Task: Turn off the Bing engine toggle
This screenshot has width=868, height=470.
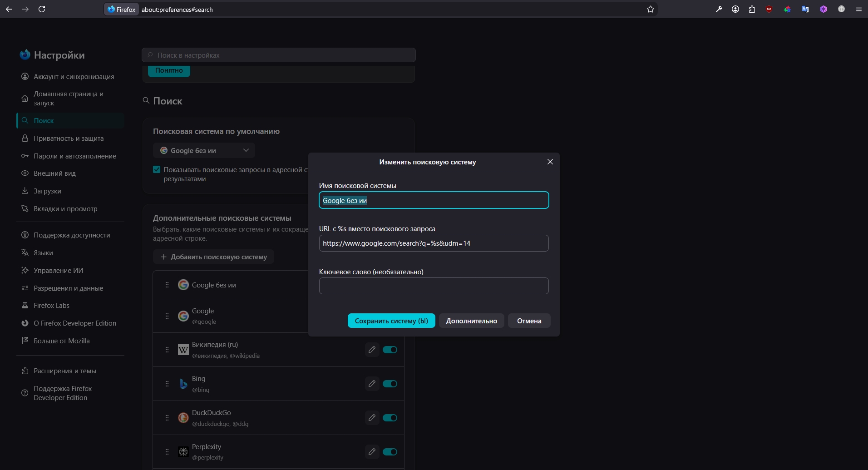Action: pos(390,384)
